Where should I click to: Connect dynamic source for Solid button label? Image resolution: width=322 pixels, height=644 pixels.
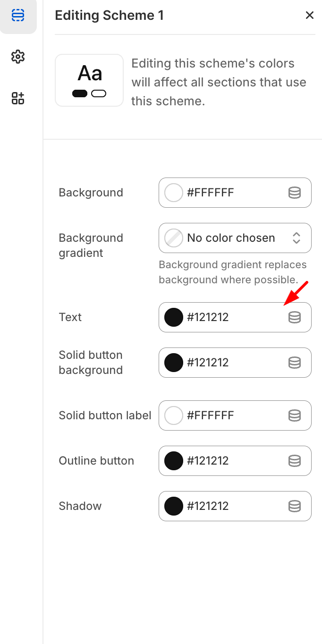coord(295,415)
